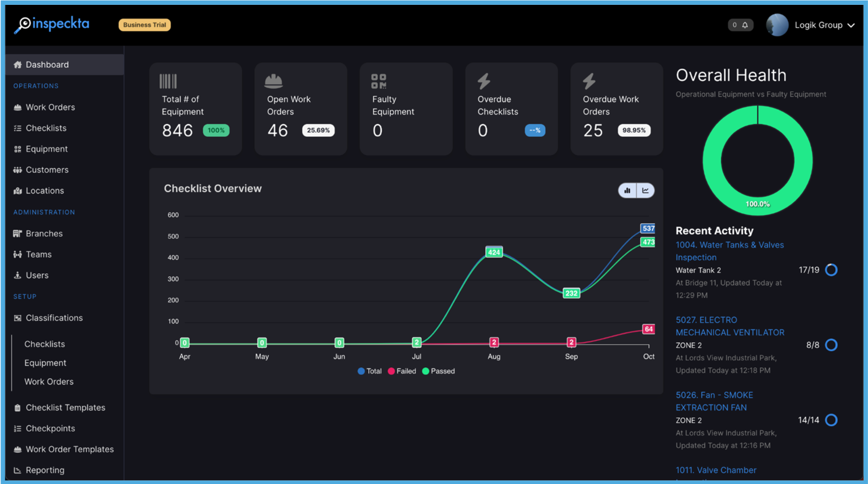Toggle the Passed series in legend
The width and height of the screenshot is (868, 484).
[x=438, y=371]
